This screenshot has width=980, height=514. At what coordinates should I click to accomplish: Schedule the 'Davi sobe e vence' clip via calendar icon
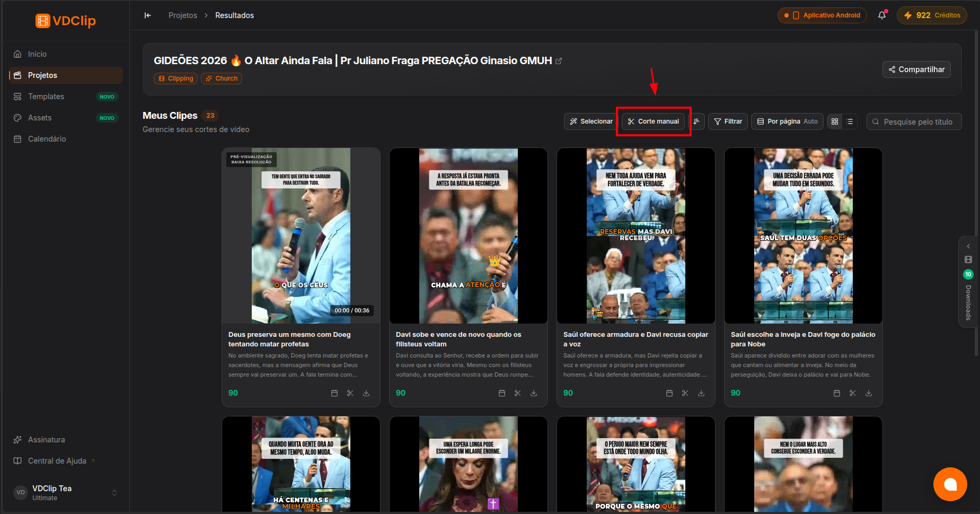[502, 393]
